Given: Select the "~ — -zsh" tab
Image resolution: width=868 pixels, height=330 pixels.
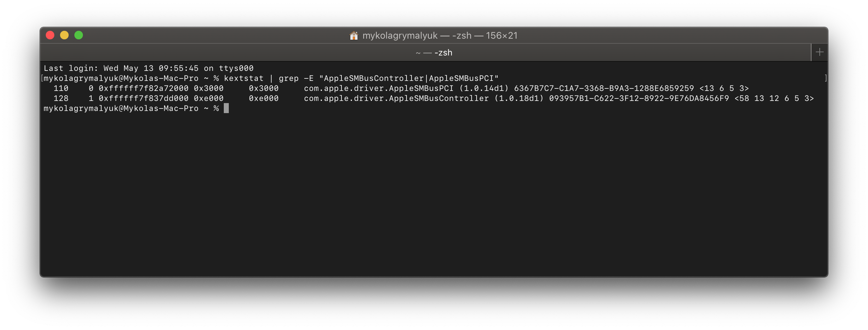Looking at the screenshot, I should point(434,53).
